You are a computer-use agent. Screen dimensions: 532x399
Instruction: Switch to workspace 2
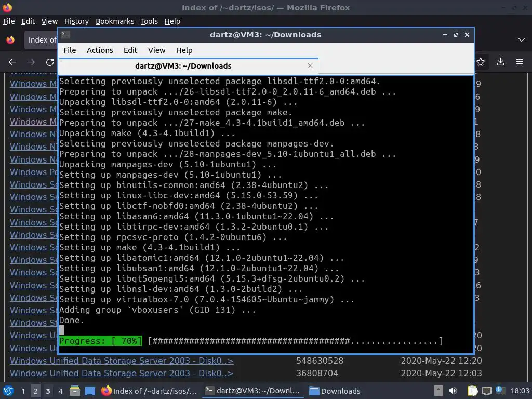pyautogui.click(x=35, y=391)
